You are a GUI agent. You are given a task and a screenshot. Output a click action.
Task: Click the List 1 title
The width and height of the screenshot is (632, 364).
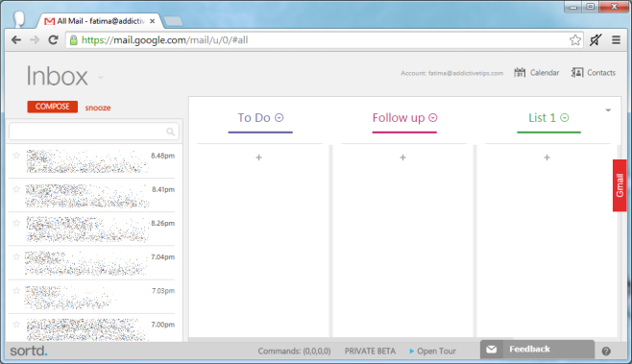[542, 117]
